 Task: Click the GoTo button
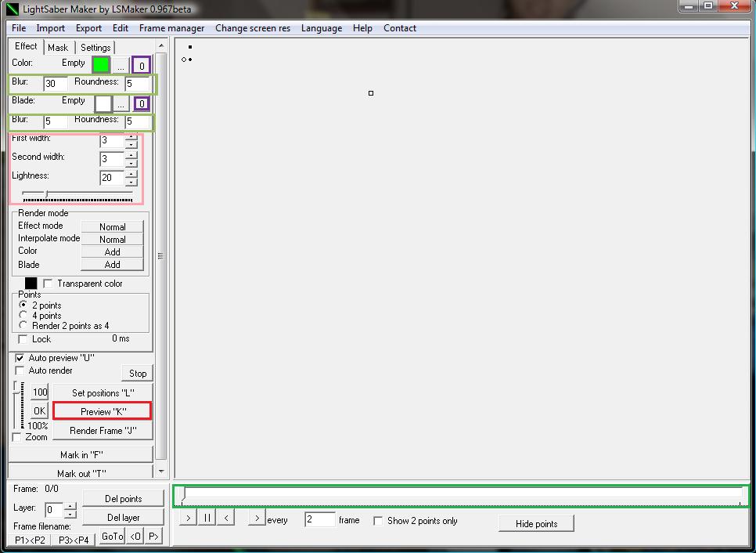coord(113,536)
